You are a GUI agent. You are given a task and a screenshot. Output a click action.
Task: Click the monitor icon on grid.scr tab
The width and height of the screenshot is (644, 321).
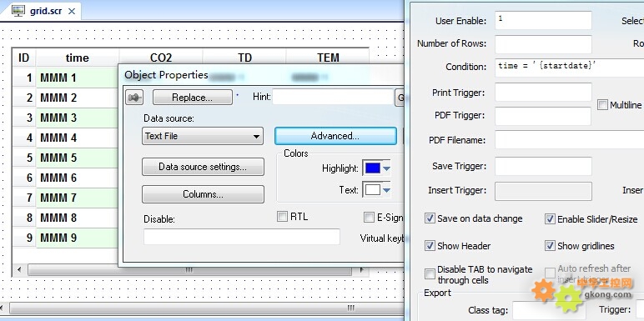[18, 11]
